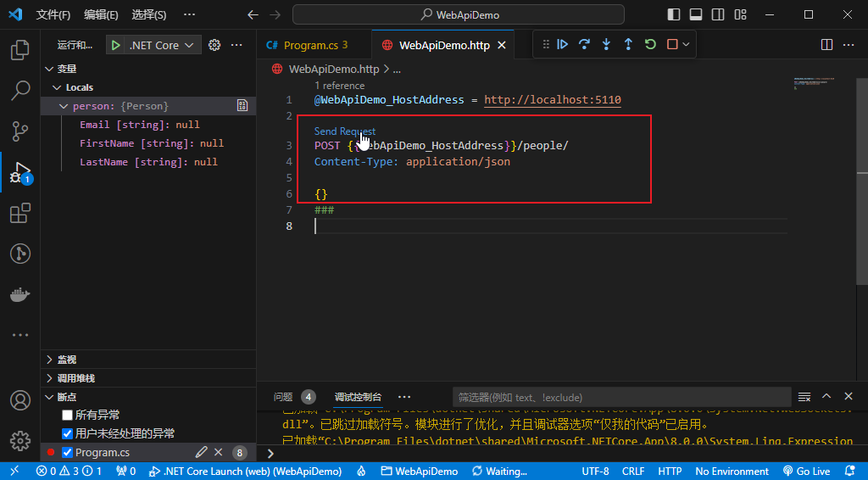This screenshot has width=868, height=480.
Task: Open the Docker view icon
Action: tap(19, 295)
